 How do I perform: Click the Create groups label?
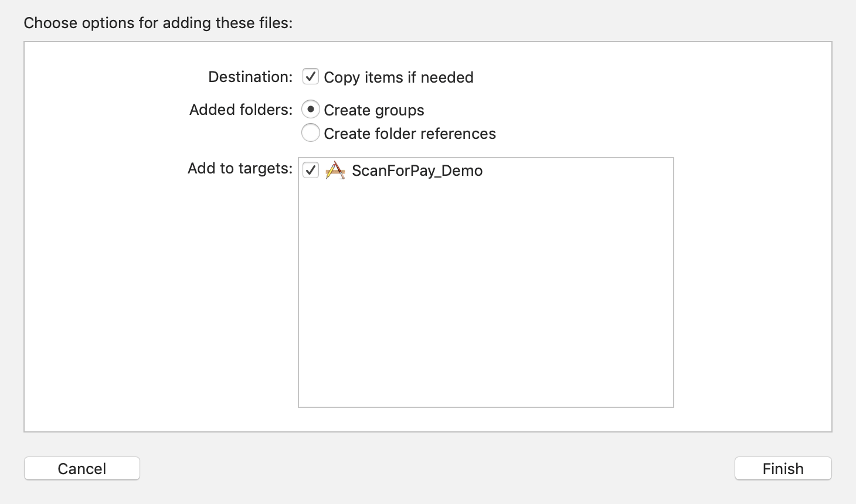(x=374, y=110)
